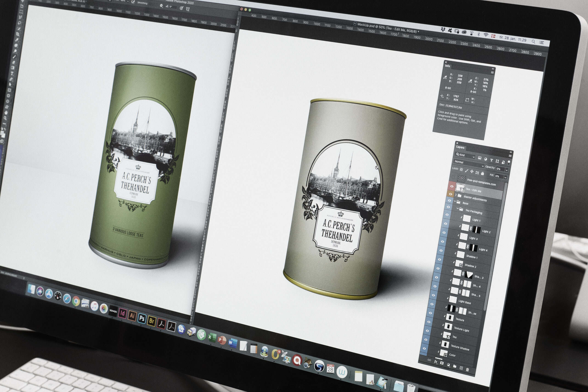Viewport: 588px width, 392px height.
Task: Click the type layer filter icon
Action: (491, 160)
